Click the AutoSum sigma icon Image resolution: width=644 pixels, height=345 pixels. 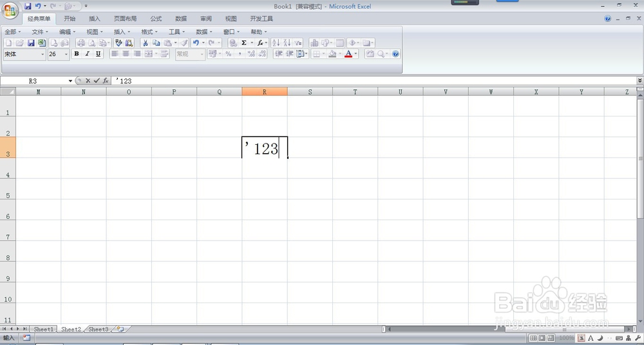(x=244, y=42)
